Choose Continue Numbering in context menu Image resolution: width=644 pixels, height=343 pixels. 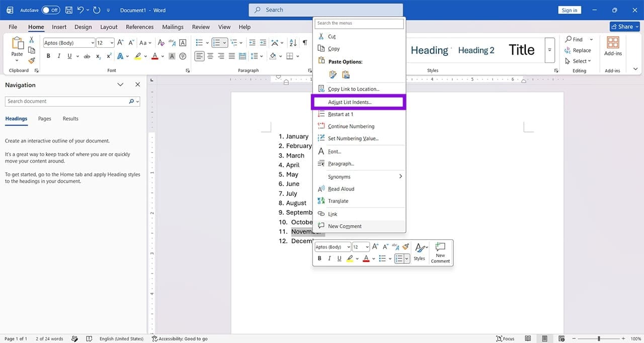coord(358,126)
